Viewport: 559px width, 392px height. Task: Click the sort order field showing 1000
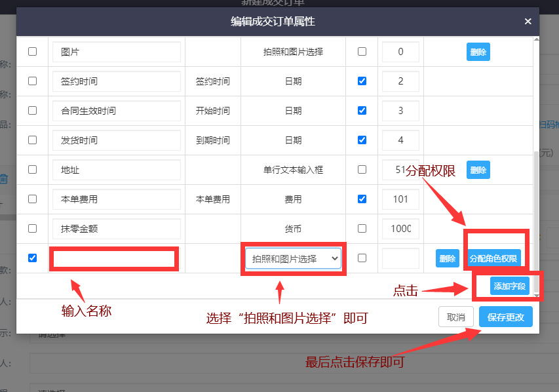point(400,229)
